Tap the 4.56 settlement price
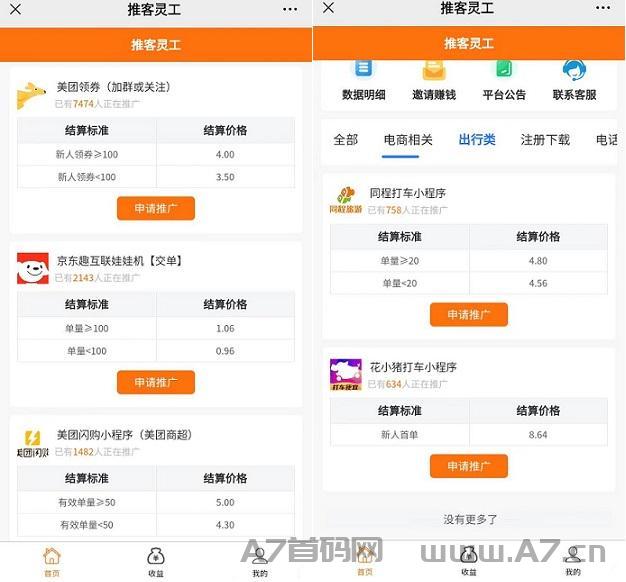The width and height of the screenshot is (626, 582). (538, 283)
